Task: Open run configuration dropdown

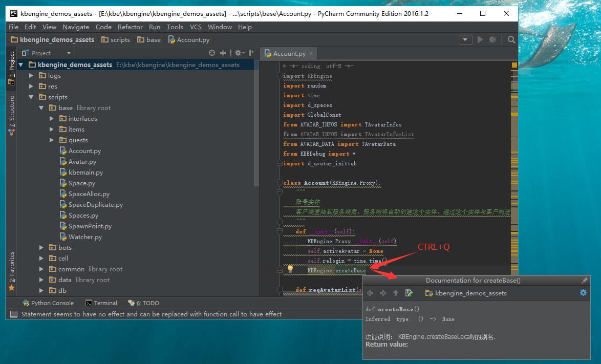Action: click(465, 39)
